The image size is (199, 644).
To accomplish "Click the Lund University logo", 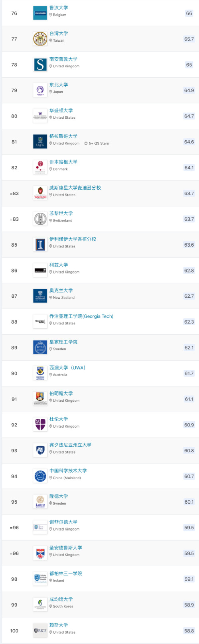I will click(x=40, y=502).
